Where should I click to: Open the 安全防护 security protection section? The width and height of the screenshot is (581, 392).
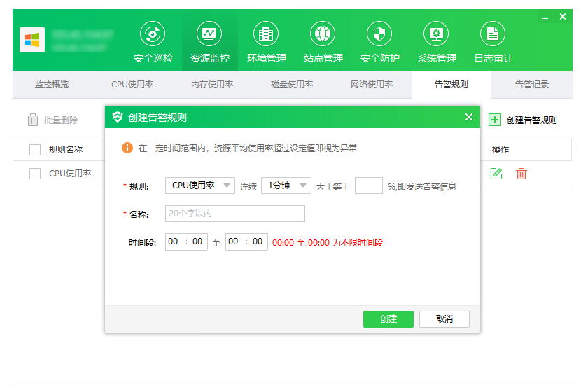click(x=379, y=42)
